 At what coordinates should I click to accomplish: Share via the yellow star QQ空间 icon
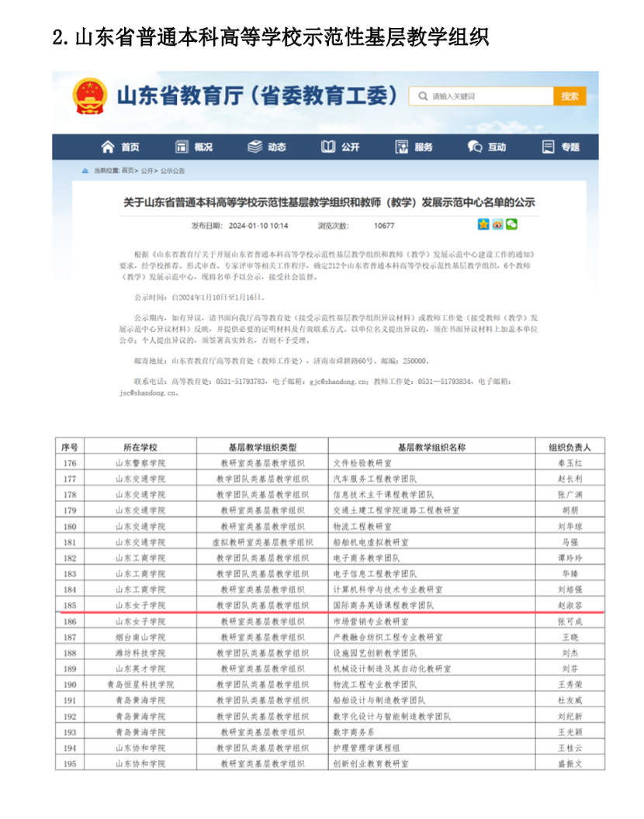pyautogui.click(x=483, y=225)
